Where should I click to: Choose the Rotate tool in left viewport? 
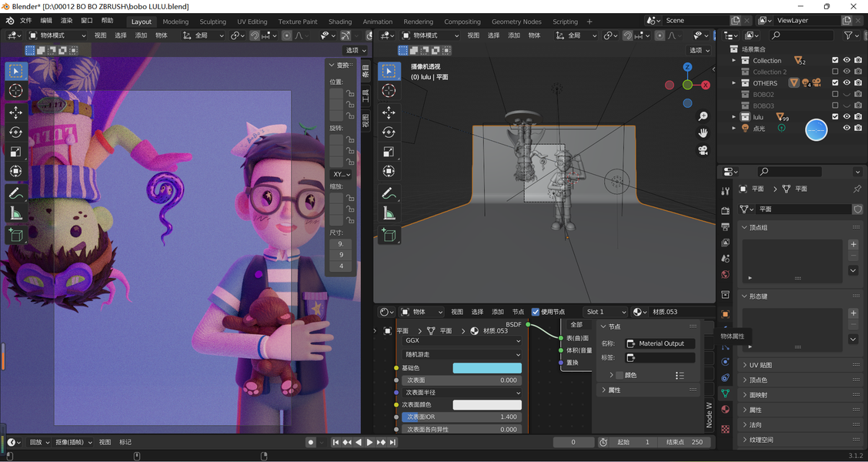click(16, 132)
